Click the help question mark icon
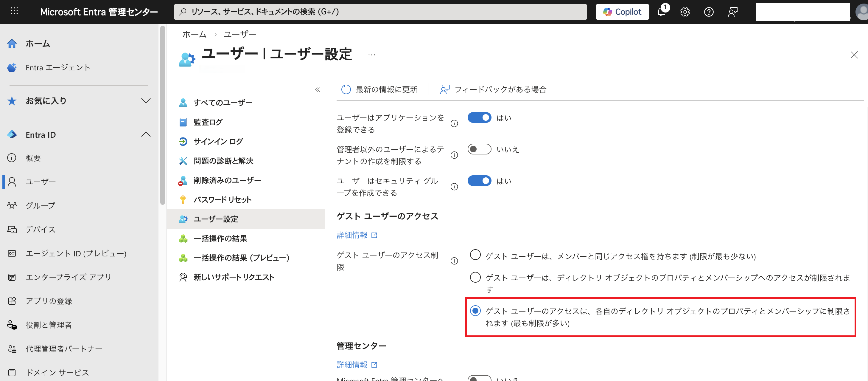The width and height of the screenshot is (868, 381). coord(709,12)
